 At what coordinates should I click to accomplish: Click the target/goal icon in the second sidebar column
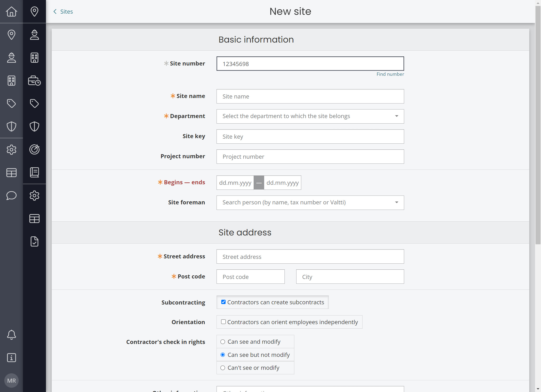pos(34,149)
